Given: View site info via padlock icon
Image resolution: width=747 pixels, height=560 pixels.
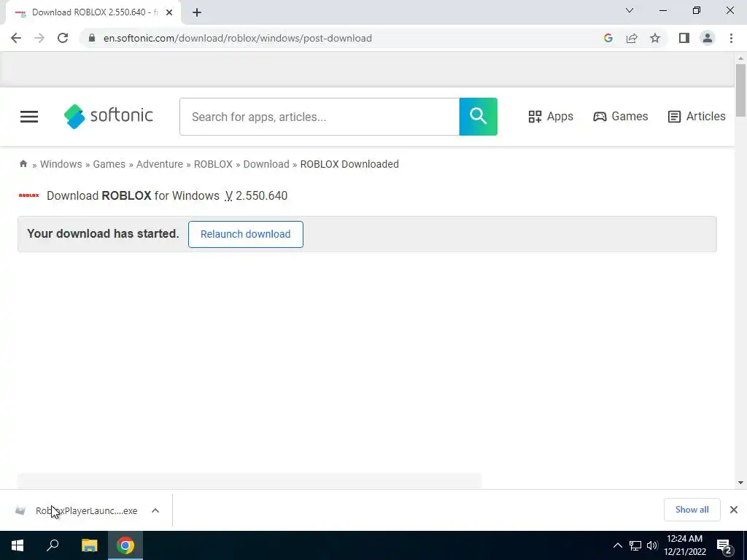Looking at the screenshot, I should 92,38.
